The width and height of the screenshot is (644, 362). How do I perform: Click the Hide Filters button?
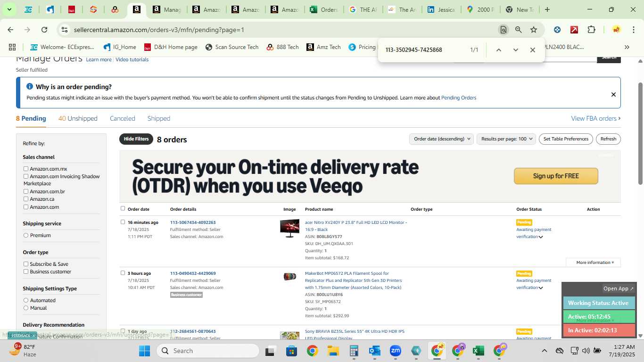(x=136, y=139)
